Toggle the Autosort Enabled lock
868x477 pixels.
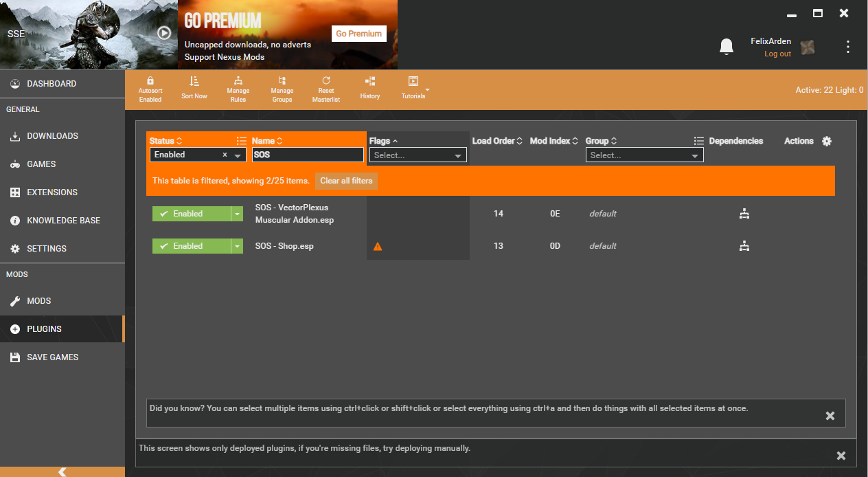[150, 82]
